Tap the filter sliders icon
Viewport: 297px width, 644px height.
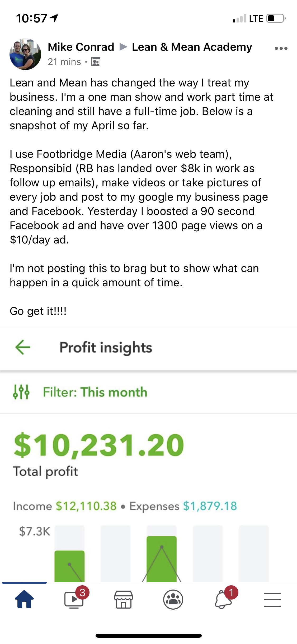[x=21, y=392]
